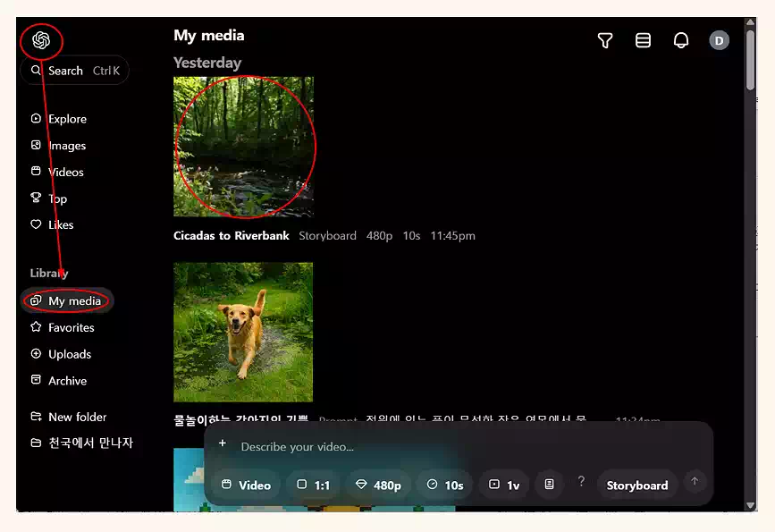Submit the prompt with the up arrow
This screenshot has height=532, width=775.
pyautogui.click(x=695, y=482)
